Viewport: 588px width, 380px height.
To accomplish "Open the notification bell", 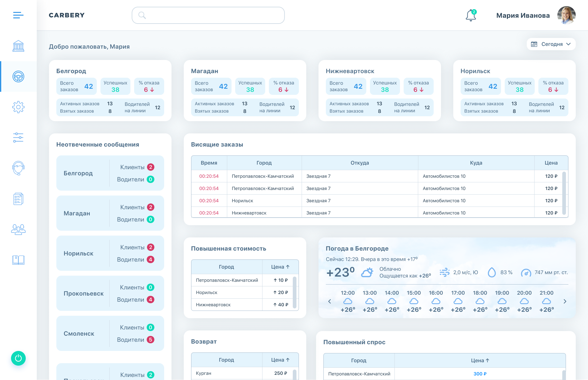I will point(471,15).
